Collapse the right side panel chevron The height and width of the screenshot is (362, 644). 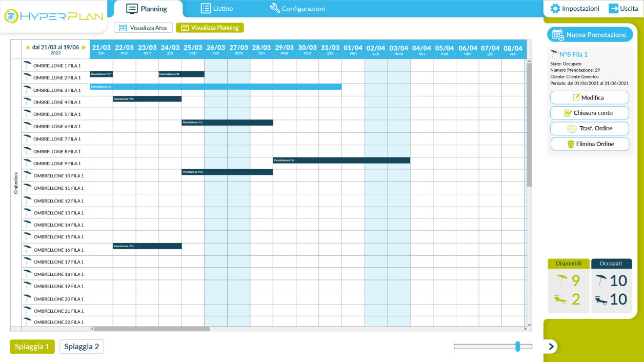551,347
